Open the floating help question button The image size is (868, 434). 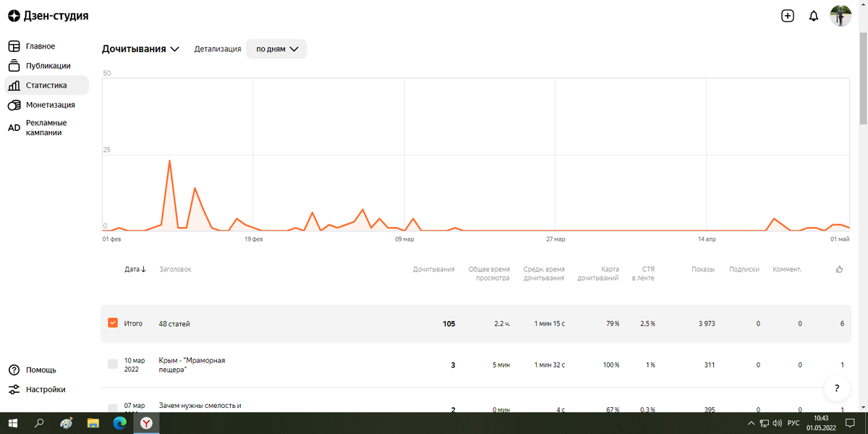tap(837, 388)
